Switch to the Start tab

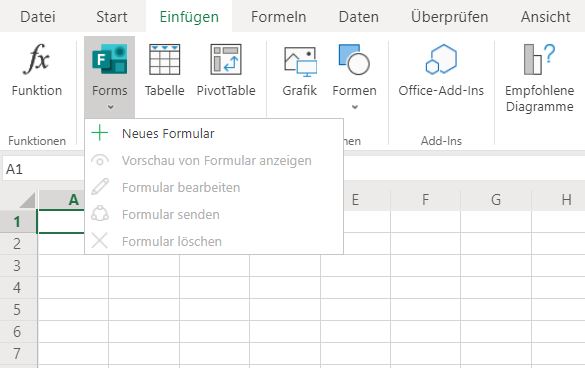(x=112, y=17)
